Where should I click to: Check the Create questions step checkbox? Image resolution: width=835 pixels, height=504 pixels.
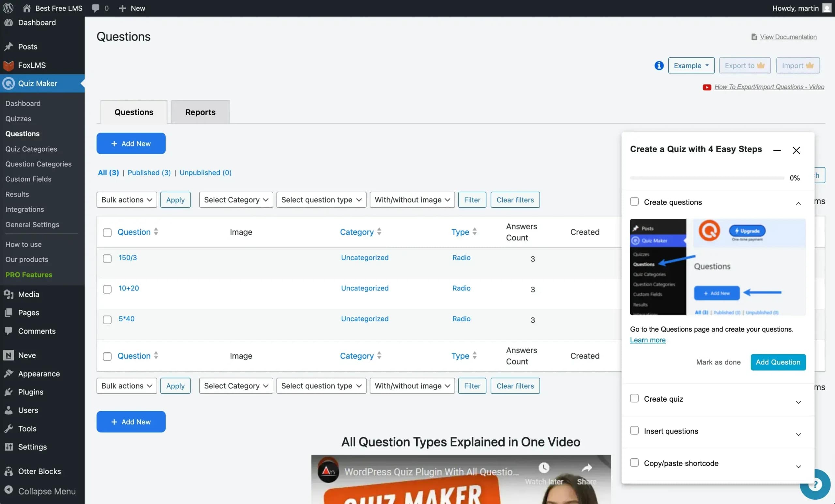(x=634, y=201)
